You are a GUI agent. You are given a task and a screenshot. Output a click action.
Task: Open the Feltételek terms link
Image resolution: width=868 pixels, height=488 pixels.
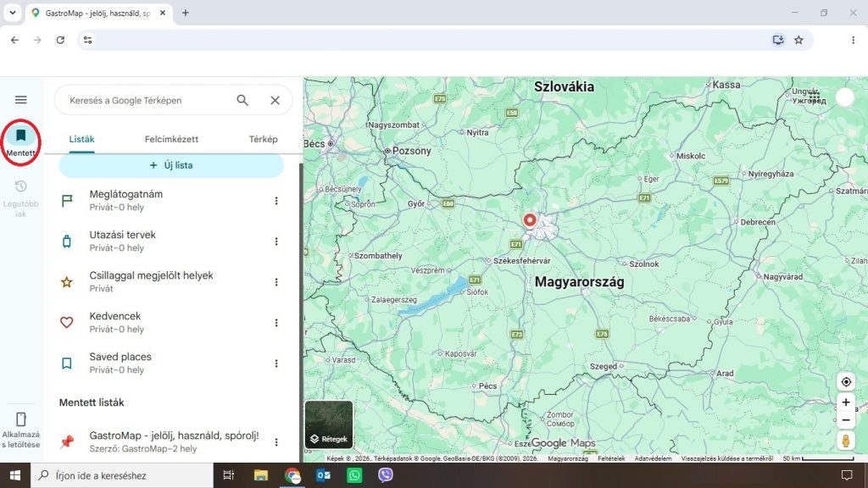pos(611,458)
